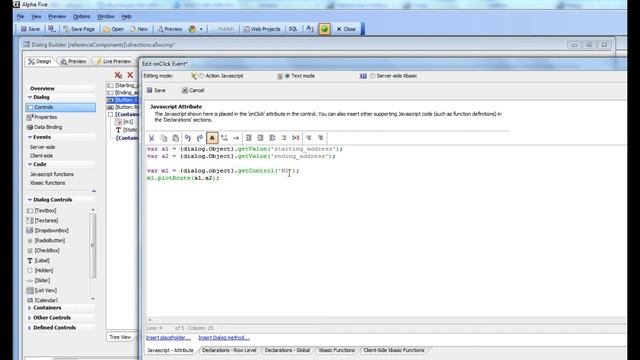Click the small up arrow below Xbasic functions
The height and width of the screenshot is (360, 640).
[x=93, y=191]
